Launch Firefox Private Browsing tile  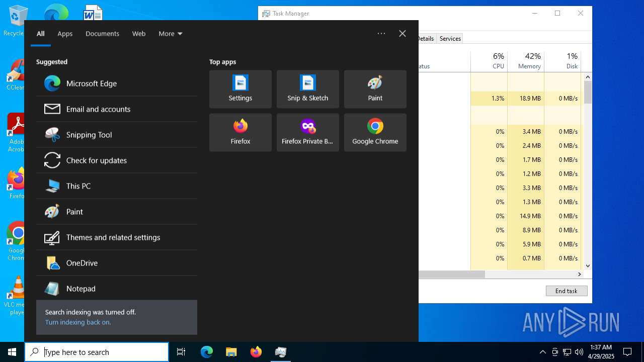tap(308, 132)
